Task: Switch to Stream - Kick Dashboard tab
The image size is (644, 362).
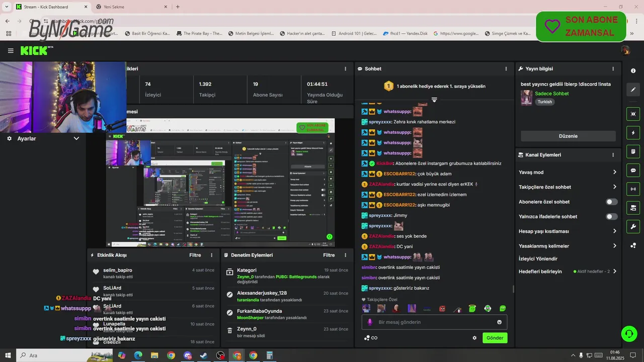Action: pyautogui.click(x=50, y=7)
